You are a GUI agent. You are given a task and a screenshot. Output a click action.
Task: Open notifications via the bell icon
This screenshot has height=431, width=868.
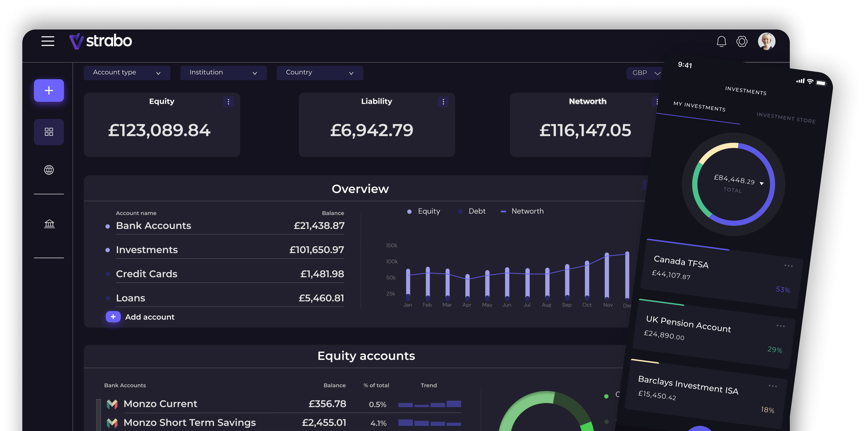[721, 41]
